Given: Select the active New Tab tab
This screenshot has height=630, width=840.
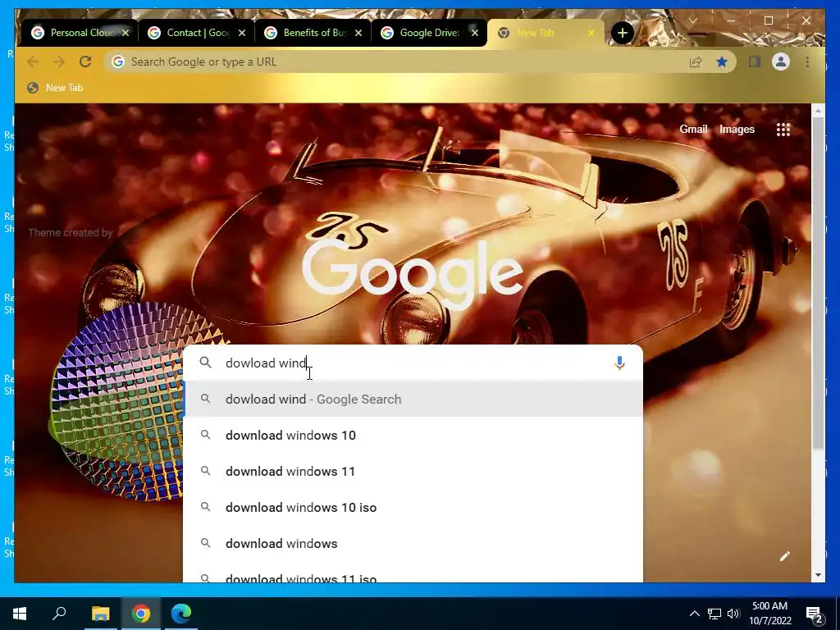Looking at the screenshot, I should click(546, 33).
